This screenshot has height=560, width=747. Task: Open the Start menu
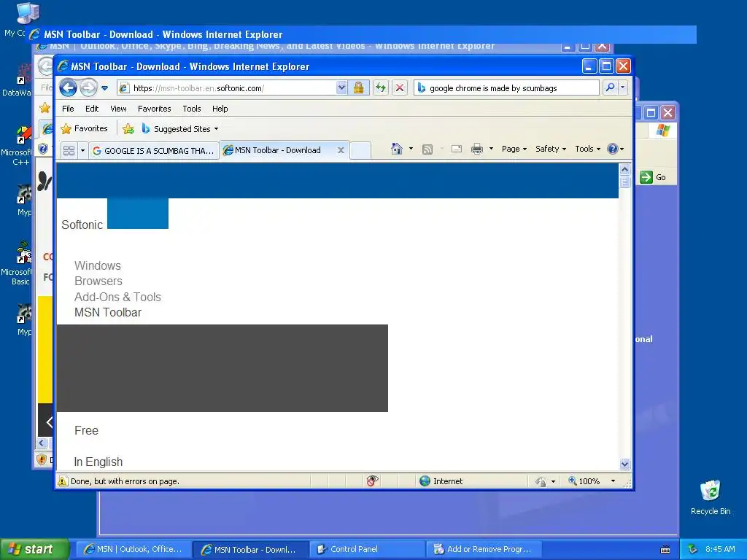(x=34, y=549)
